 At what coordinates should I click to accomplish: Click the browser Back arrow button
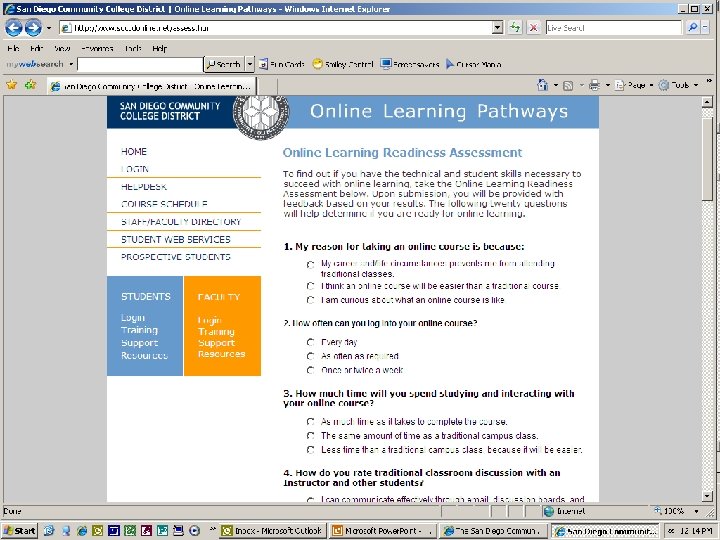[14, 28]
